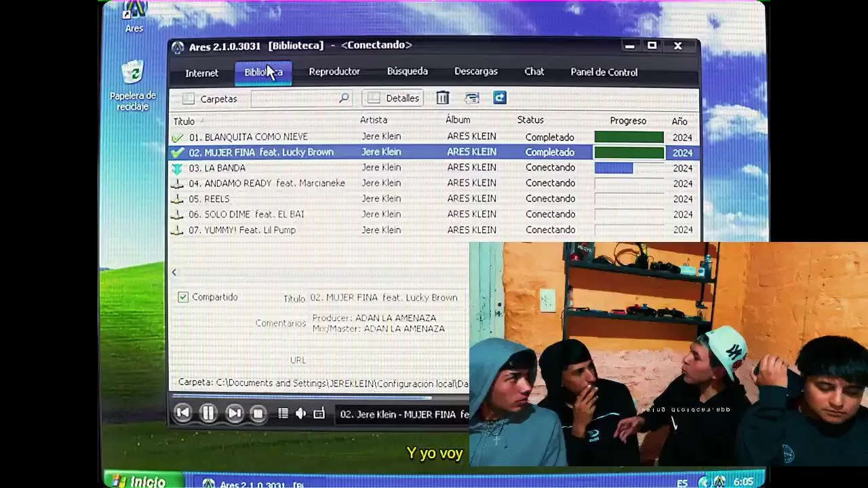Toggle the Detalles view button
868x488 pixels.
[393, 98]
